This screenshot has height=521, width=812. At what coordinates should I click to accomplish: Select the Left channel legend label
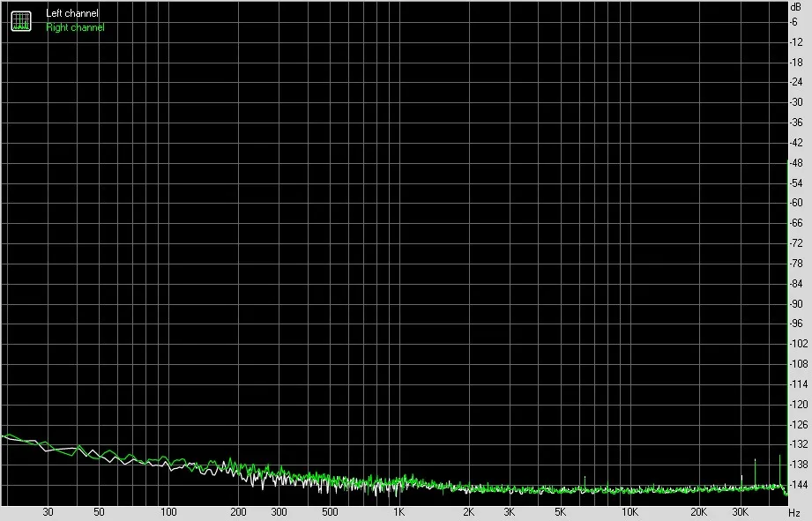point(72,13)
